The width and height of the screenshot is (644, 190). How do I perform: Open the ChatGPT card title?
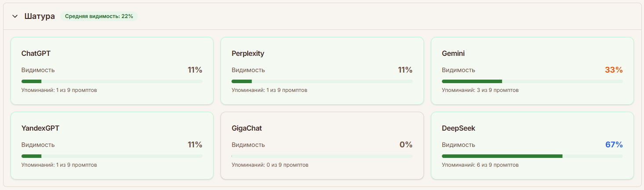tap(36, 54)
